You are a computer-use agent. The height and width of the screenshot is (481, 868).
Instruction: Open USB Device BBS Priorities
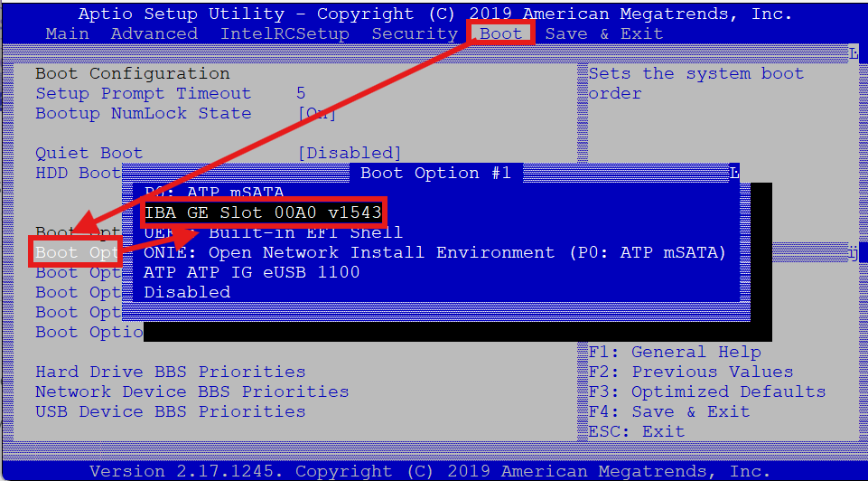(x=170, y=411)
